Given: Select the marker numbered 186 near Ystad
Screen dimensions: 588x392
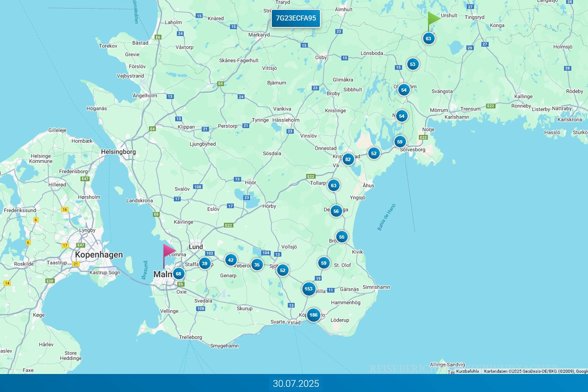Looking at the screenshot, I should coord(313,315).
